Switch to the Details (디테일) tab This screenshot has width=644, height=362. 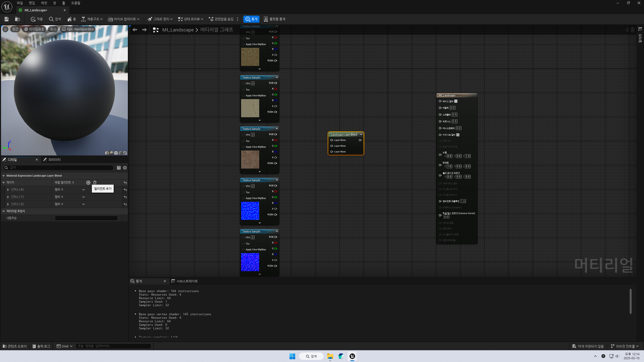coord(12,160)
